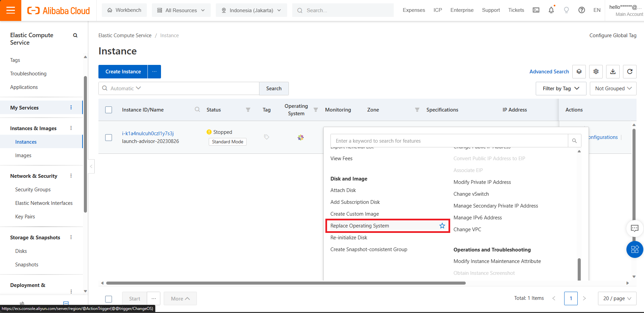Open column settings gear icon
This screenshot has height=313, width=644.
coord(596,72)
